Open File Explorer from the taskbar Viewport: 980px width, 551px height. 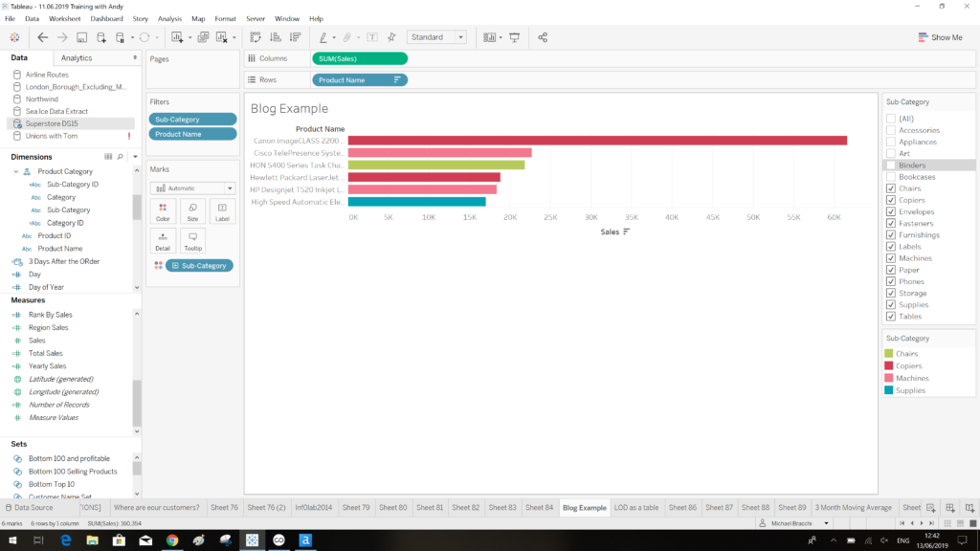coord(93,540)
